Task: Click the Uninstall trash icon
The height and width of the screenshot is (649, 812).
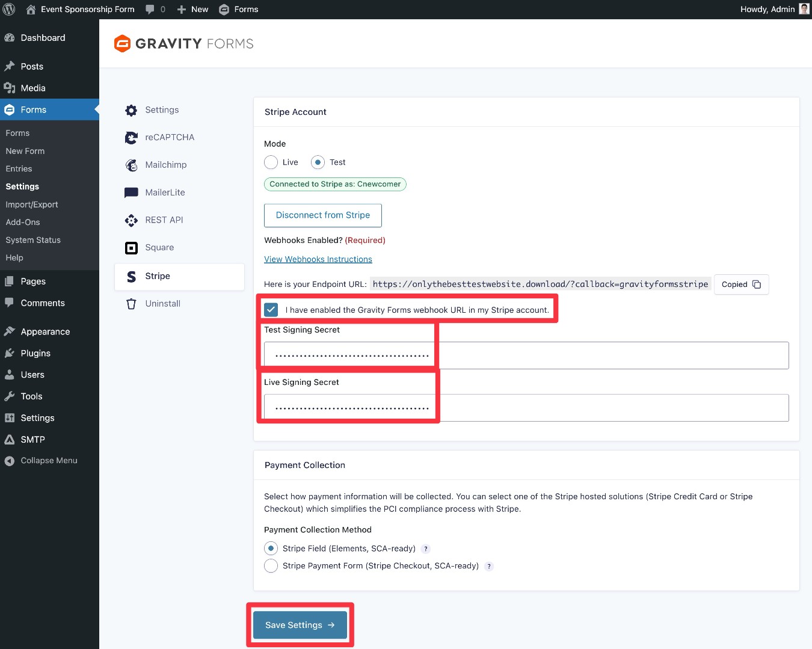Action: pyautogui.click(x=131, y=304)
